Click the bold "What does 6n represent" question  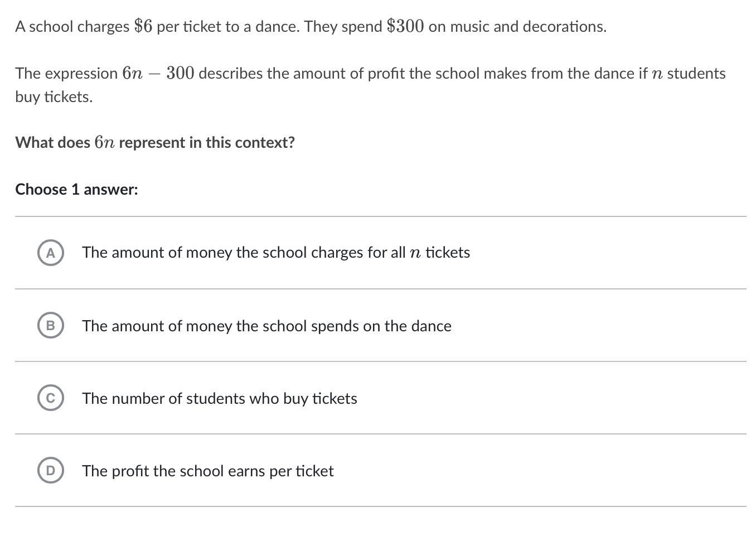coord(154,142)
